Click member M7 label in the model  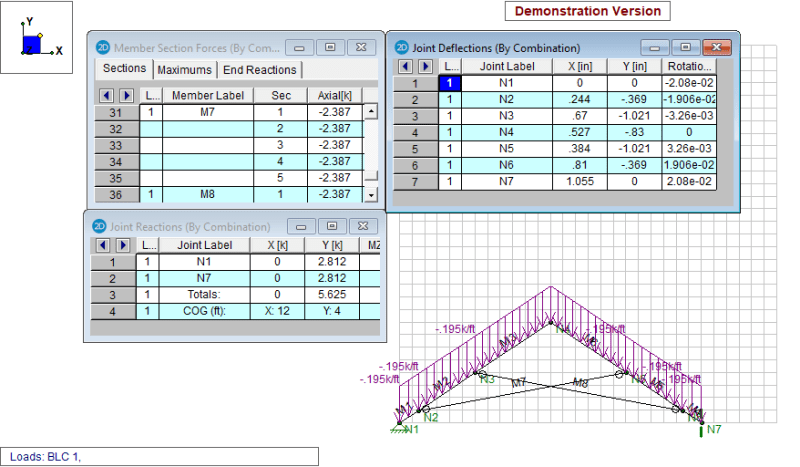[x=518, y=382]
